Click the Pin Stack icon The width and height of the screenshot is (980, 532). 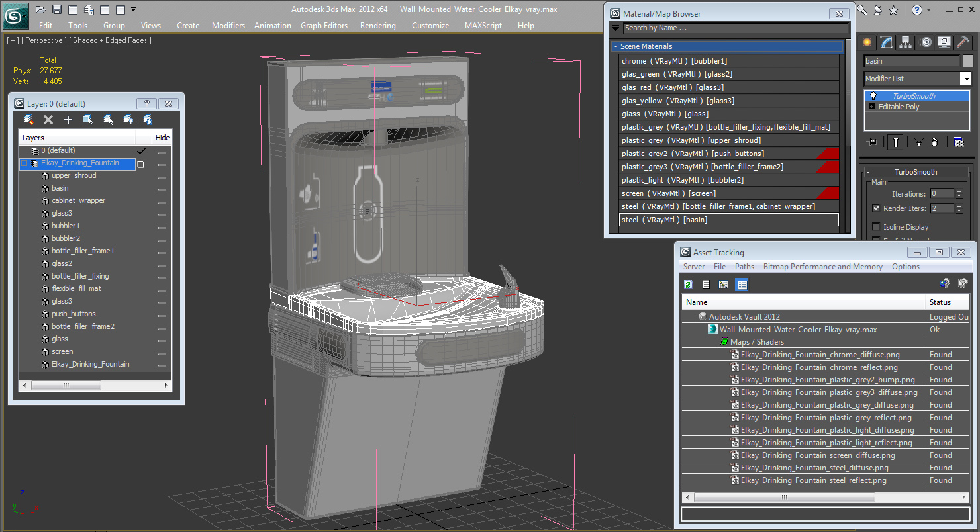872,142
